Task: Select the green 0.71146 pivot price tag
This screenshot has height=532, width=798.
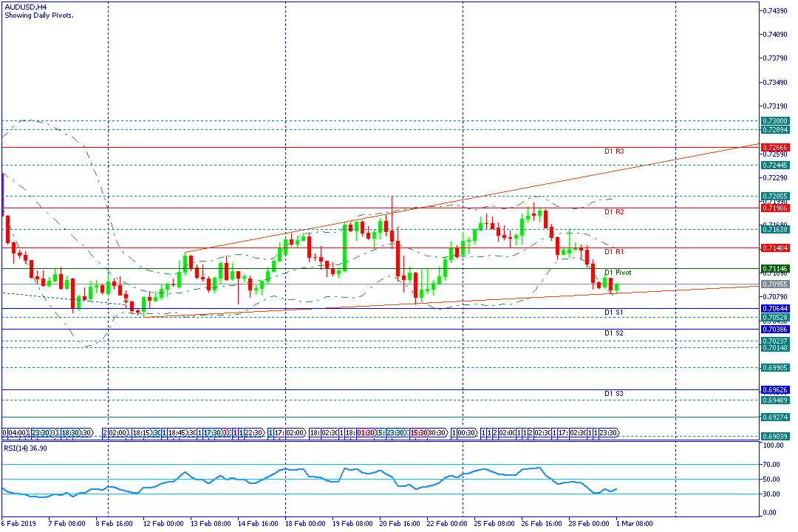Action: (x=775, y=268)
